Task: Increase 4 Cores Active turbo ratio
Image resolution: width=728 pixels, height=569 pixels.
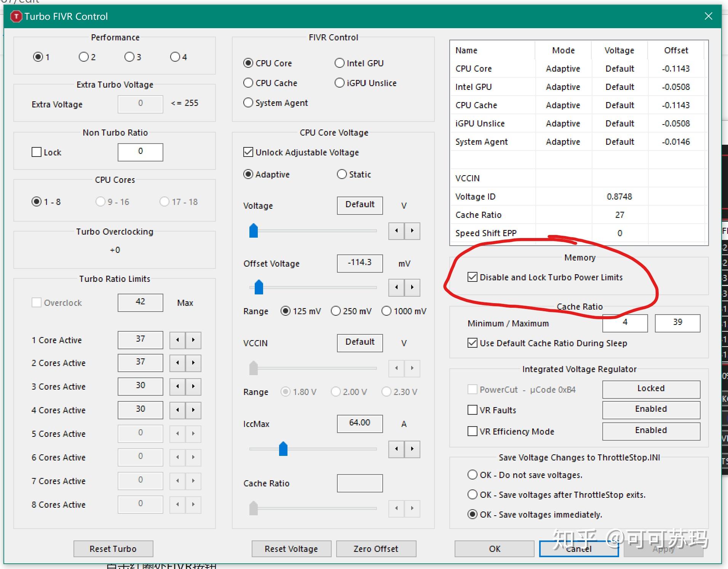Action: pyautogui.click(x=193, y=410)
